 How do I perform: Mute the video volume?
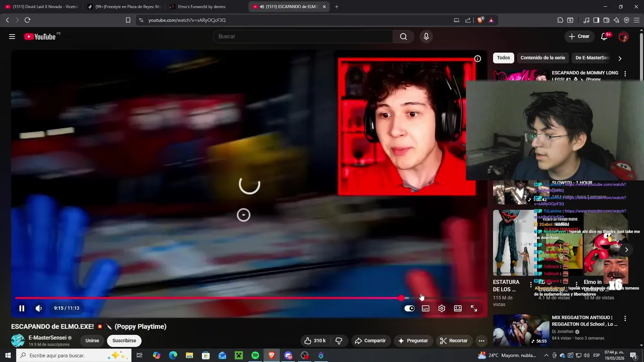pyautogui.click(x=39, y=308)
